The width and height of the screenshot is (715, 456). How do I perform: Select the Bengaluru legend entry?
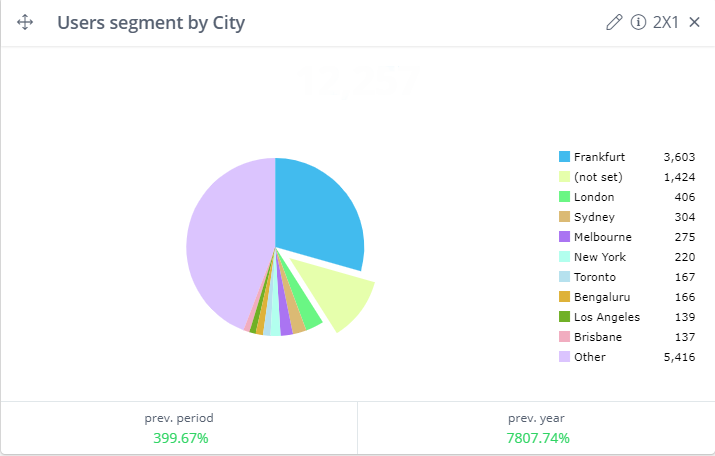(x=601, y=297)
